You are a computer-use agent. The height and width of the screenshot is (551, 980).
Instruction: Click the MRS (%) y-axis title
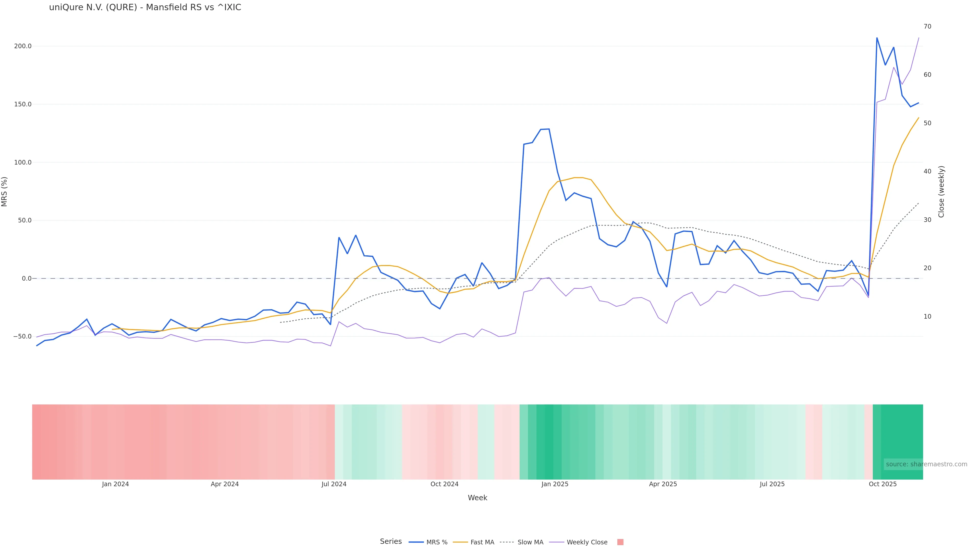[5, 192]
